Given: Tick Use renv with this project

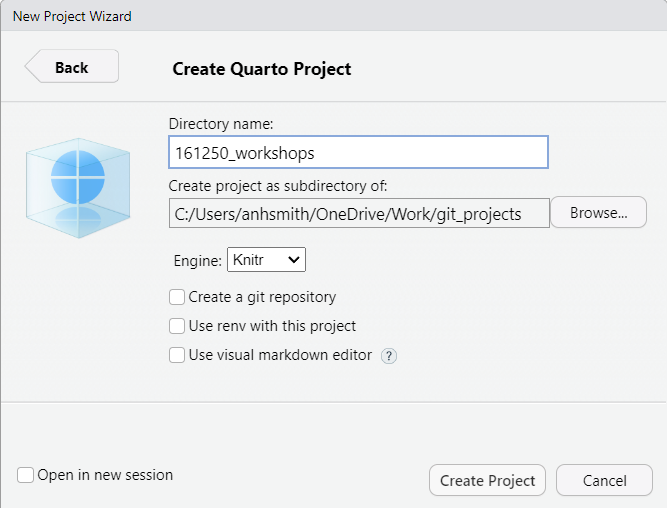Looking at the screenshot, I should coord(177,326).
